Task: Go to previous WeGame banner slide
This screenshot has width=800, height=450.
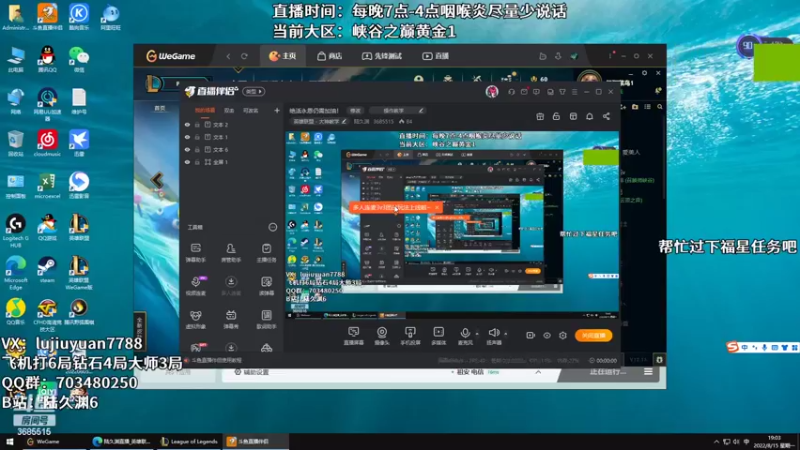Action: tap(157, 179)
